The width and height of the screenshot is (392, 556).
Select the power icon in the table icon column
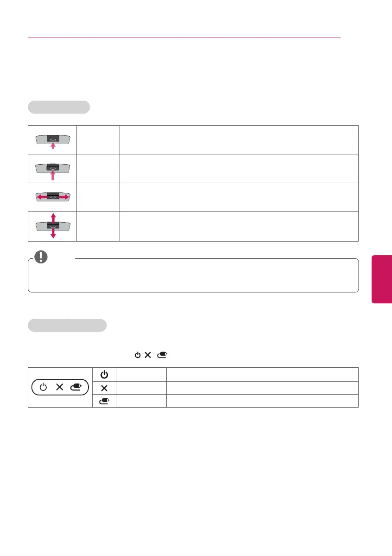point(104,374)
